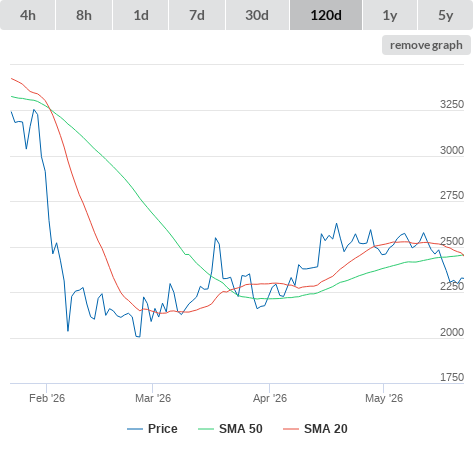The image size is (474, 455).
Task: Click the red SMA 20 legend marker
Action: [291, 429]
